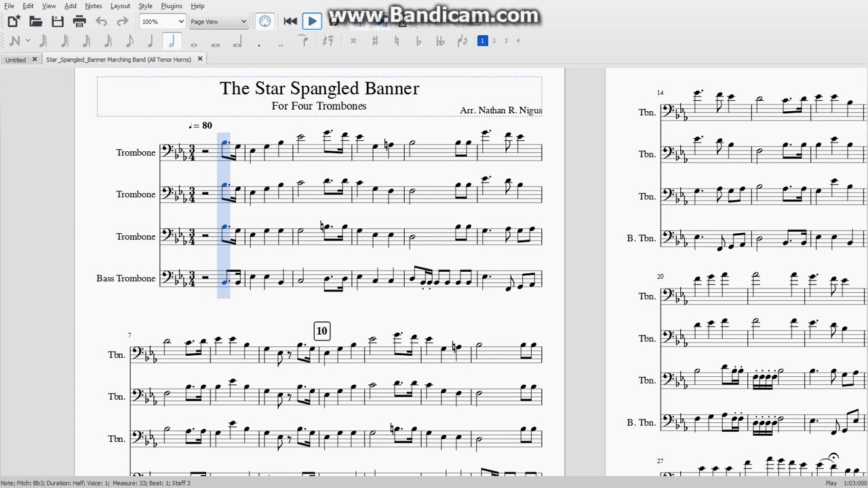The width and height of the screenshot is (868, 488).
Task: Select the 'Bass Trombone' staff label
Action: click(126, 279)
